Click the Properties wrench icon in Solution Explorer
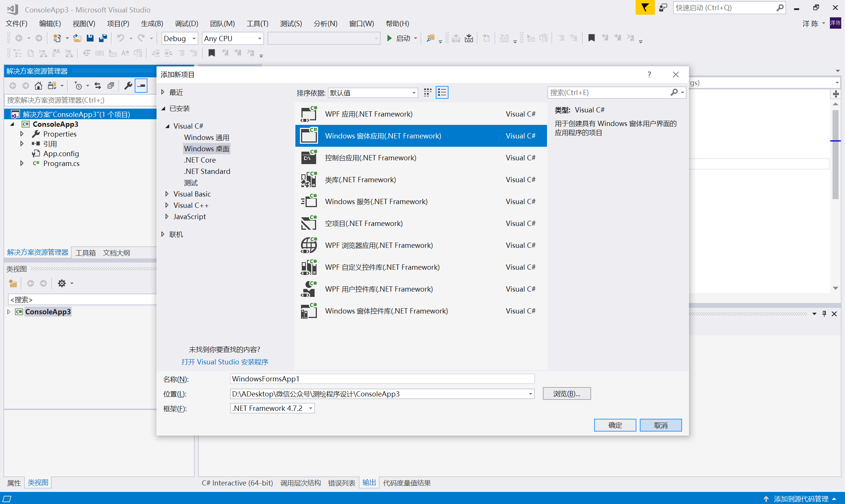Image resolution: width=845 pixels, height=504 pixels. coord(128,86)
